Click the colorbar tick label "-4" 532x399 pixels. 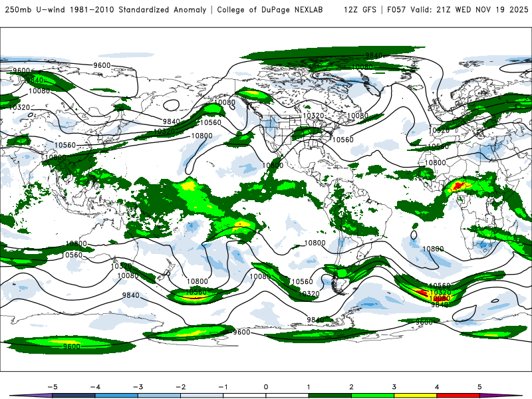(x=95, y=387)
